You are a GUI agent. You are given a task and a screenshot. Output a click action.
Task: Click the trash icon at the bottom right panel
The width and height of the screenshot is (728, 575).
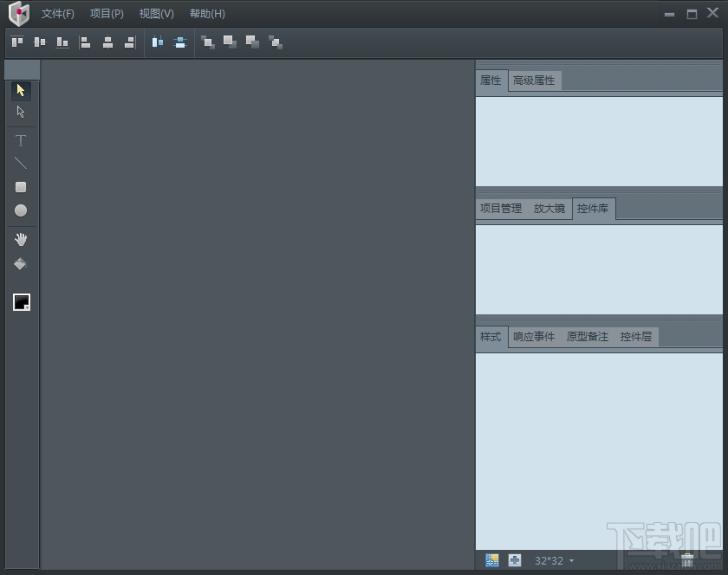pyautogui.click(x=687, y=559)
